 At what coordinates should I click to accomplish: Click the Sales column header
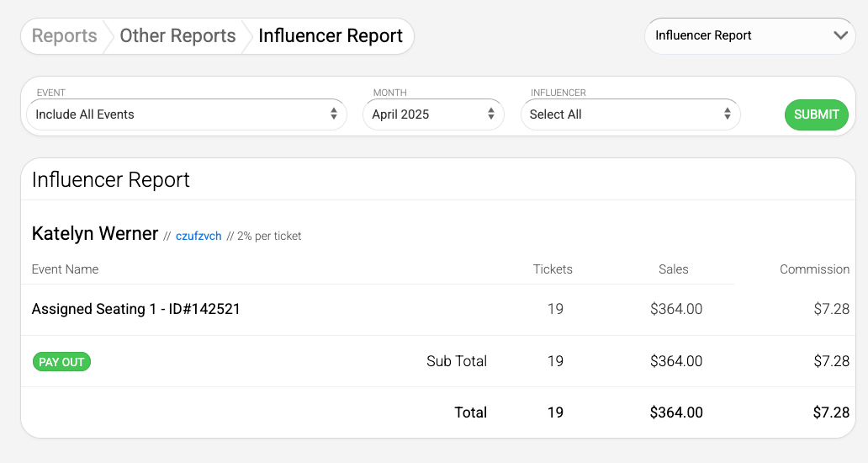[673, 269]
